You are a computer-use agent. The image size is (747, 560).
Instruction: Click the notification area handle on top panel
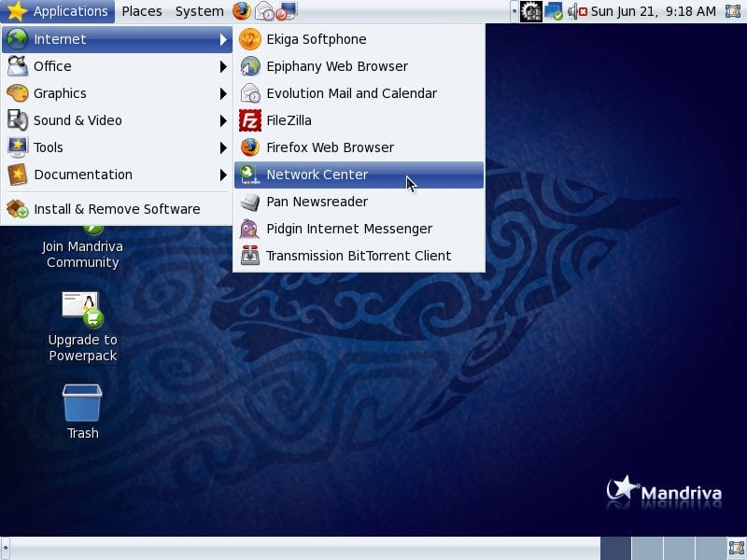[x=514, y=11]
